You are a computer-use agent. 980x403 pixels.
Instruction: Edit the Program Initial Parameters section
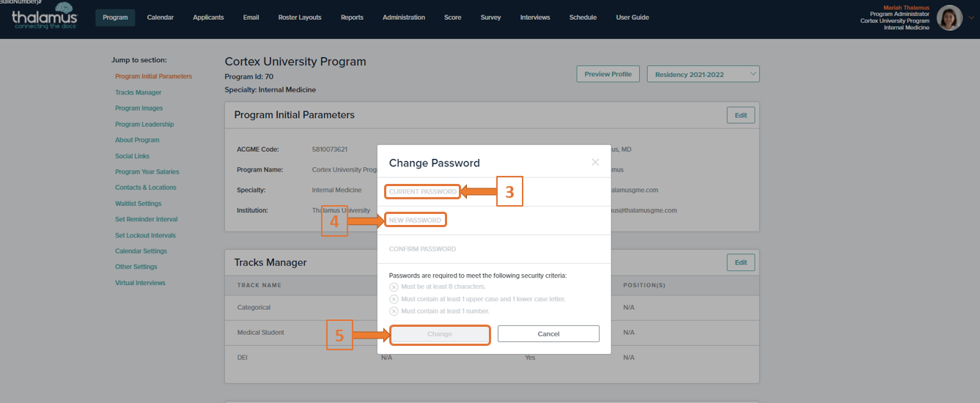pos(740,115)
